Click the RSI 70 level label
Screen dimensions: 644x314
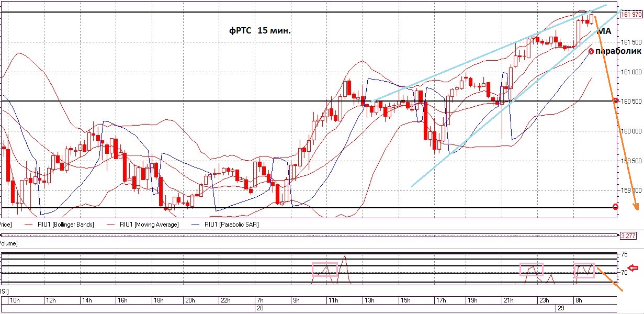click(x=625, y=273)
